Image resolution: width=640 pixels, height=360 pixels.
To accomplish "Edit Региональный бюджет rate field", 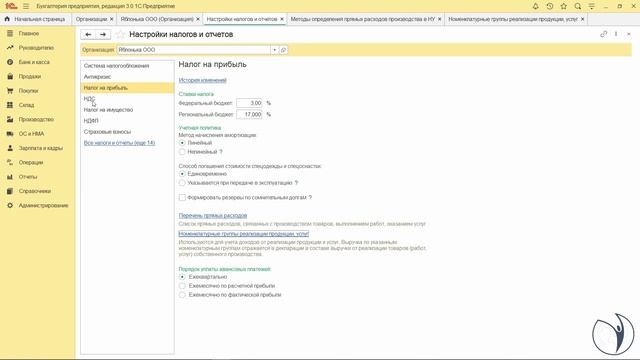I will point(249,115).
